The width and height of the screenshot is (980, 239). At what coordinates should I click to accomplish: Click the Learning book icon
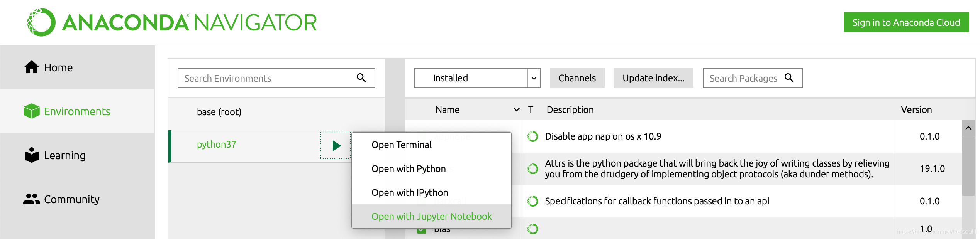32,155
